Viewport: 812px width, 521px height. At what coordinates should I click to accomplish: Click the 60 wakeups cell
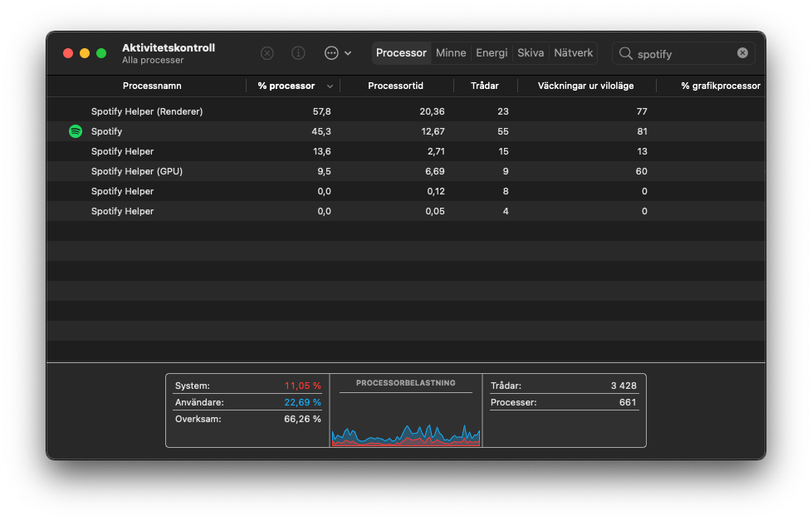(642, 171)
